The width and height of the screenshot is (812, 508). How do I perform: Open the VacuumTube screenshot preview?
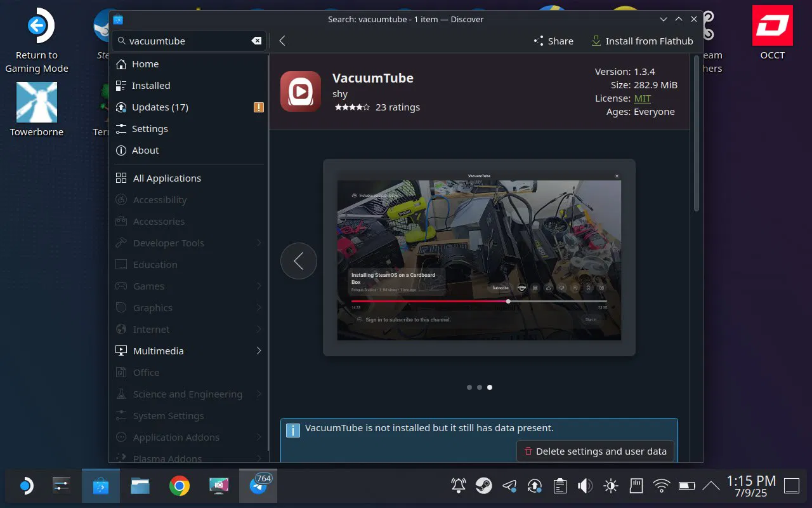479,257
